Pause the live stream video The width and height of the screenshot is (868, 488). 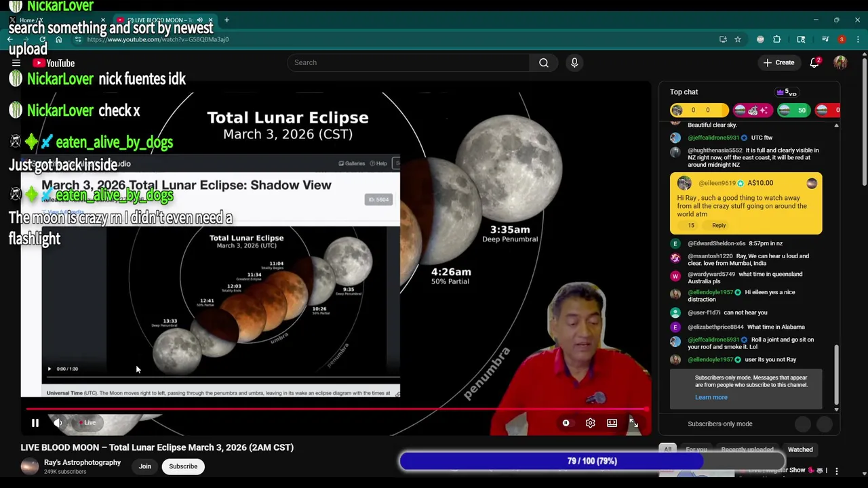coord(35,423)
